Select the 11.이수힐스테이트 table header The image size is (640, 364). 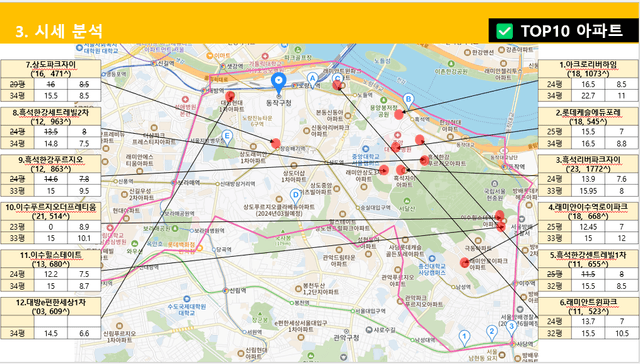(x=51, y=260)
